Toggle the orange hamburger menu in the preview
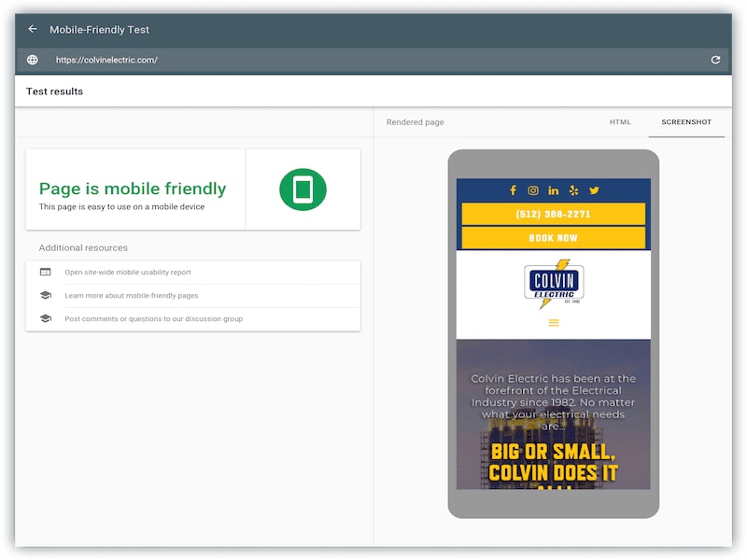The height and width of the screenshot is (560, 747). [x=552, y=324]
